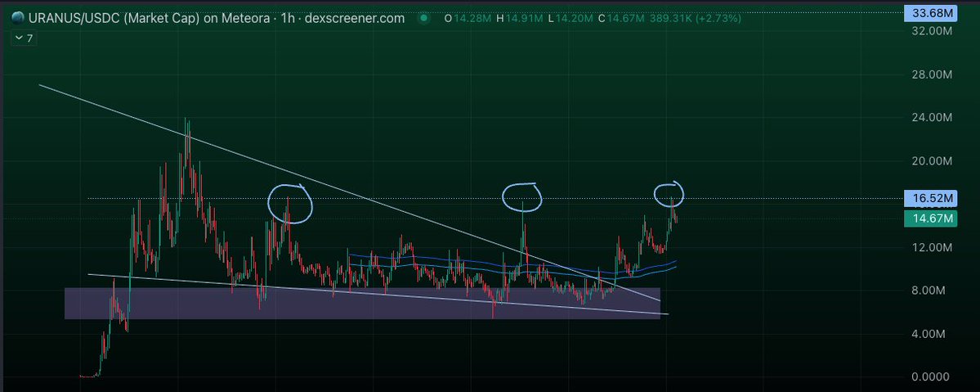Click the 33.68M price label
This screenshot has height=392, width=980.
click(x=931, y=12)
